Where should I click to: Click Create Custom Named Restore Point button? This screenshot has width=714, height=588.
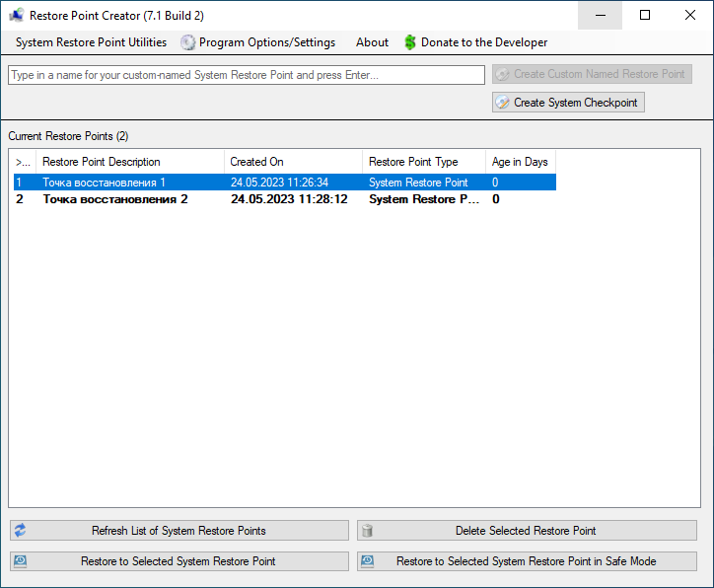pos(592,74)
